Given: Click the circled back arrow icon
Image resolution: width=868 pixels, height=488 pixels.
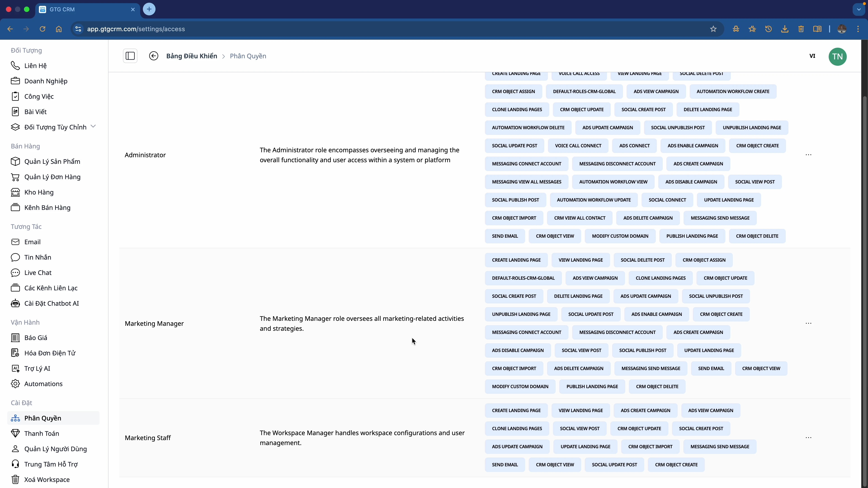Looking at the screenshot, I should tap(154, 56).
